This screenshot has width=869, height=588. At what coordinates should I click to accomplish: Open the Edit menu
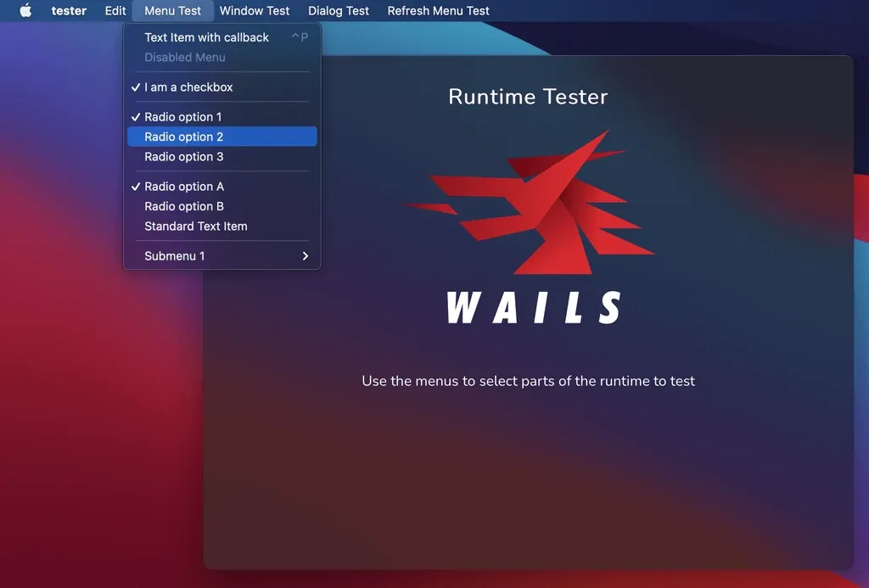pos(115,10)
